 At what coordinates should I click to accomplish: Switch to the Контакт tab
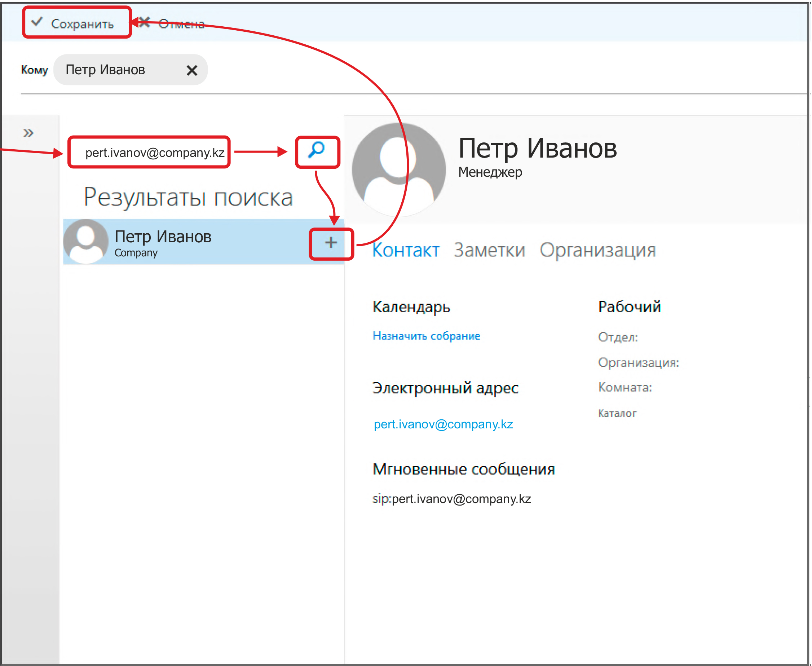click(405, 251)
